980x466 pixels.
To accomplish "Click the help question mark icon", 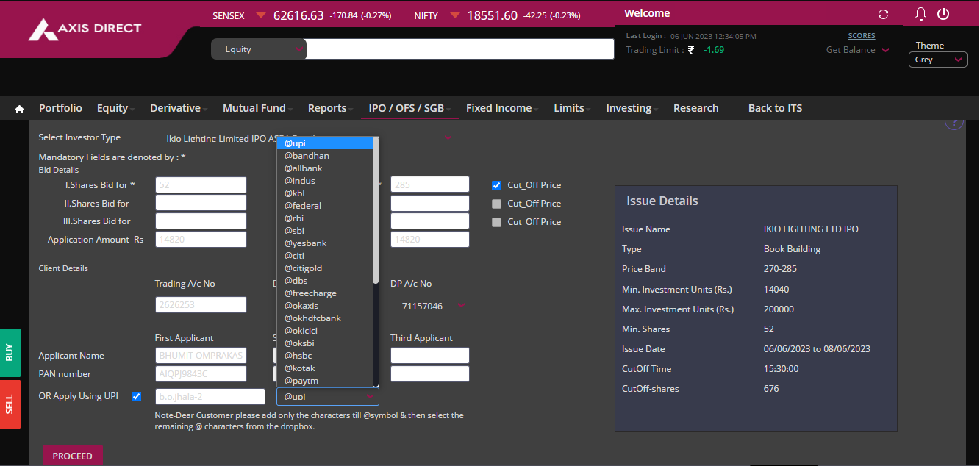I will (x=954, y=123).
